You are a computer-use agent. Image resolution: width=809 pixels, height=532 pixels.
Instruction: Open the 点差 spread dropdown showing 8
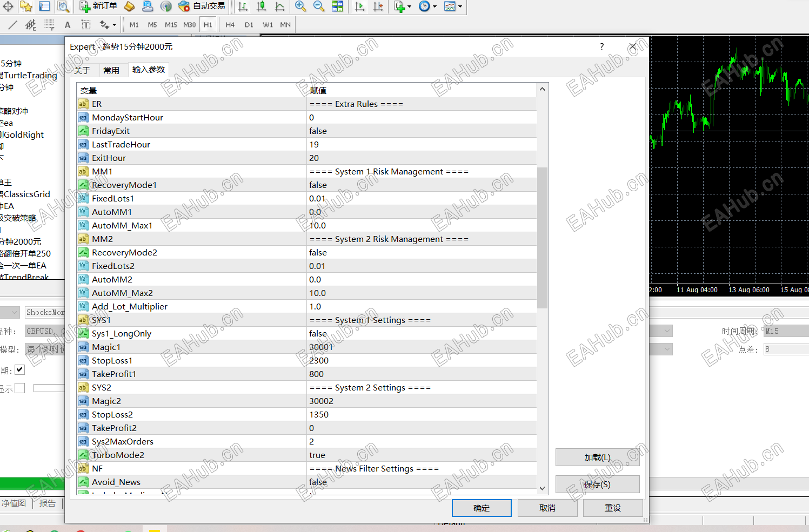[x=786, y=349]
